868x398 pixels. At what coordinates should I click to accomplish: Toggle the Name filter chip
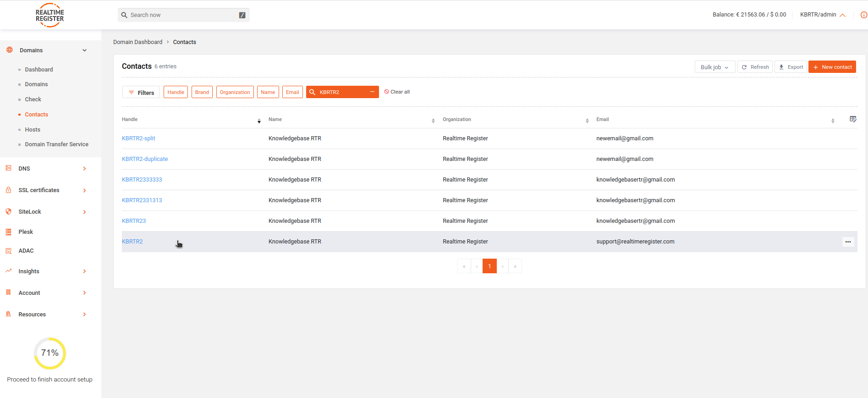pos(268,92)
